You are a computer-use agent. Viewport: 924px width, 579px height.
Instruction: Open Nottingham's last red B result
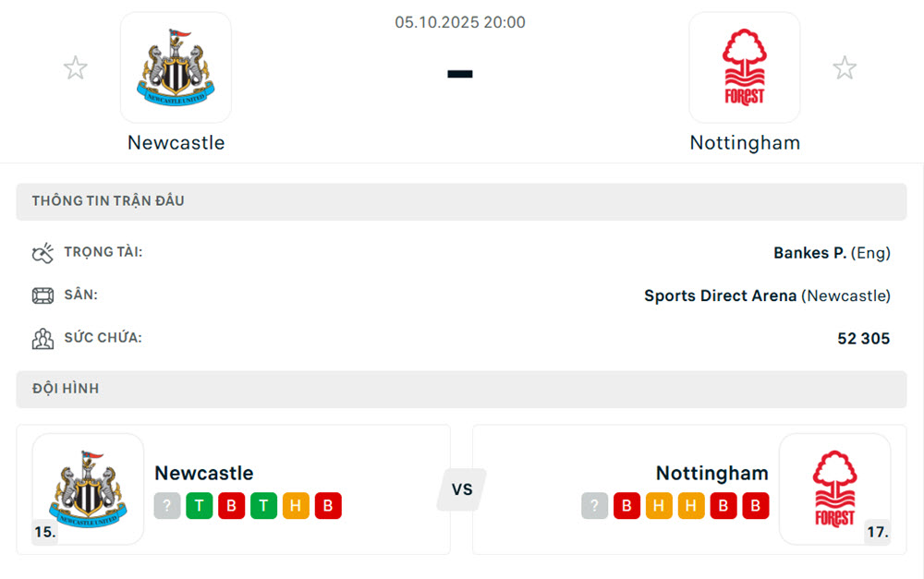(x=756, y=506)
